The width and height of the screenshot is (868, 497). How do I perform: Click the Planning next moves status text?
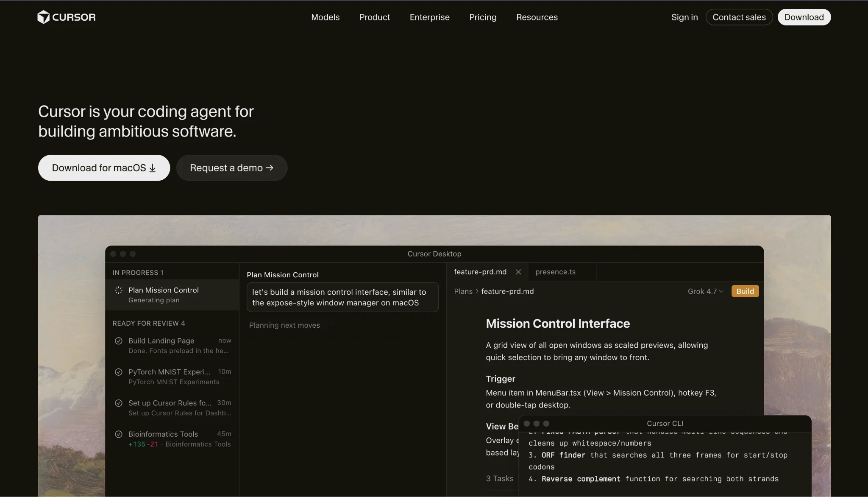pos(284,325)
